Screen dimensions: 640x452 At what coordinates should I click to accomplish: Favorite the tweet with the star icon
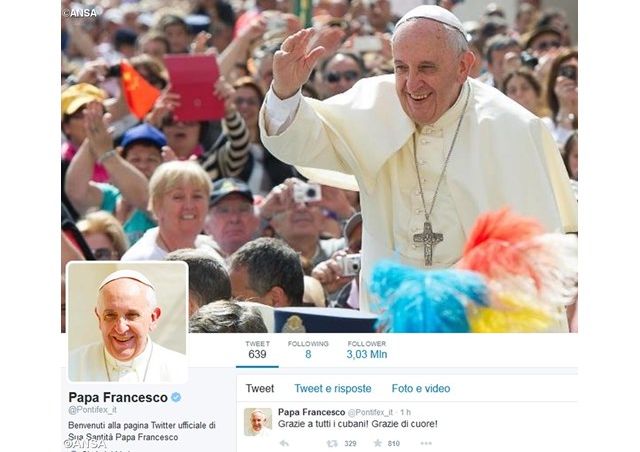378,443
